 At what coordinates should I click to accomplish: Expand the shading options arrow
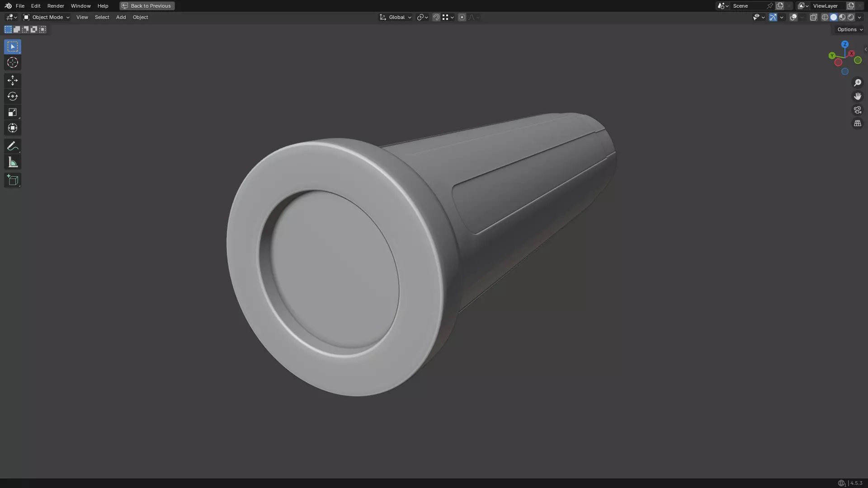tap(859, 17)
